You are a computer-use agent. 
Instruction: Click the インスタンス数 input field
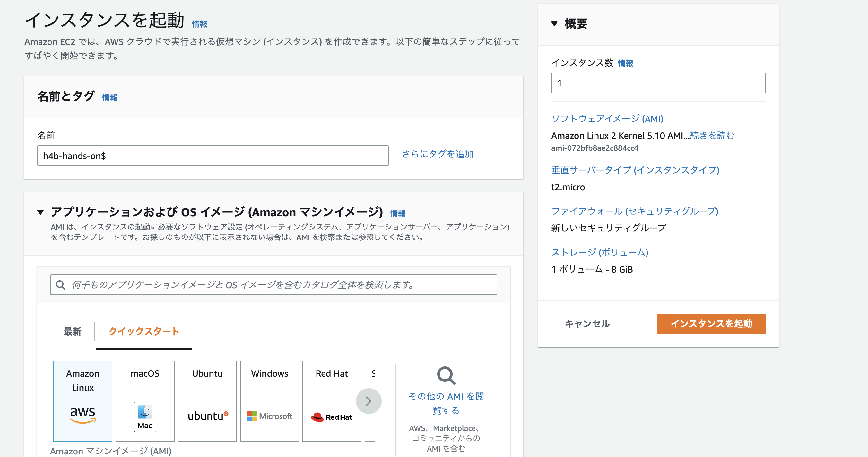click(658, 83)
